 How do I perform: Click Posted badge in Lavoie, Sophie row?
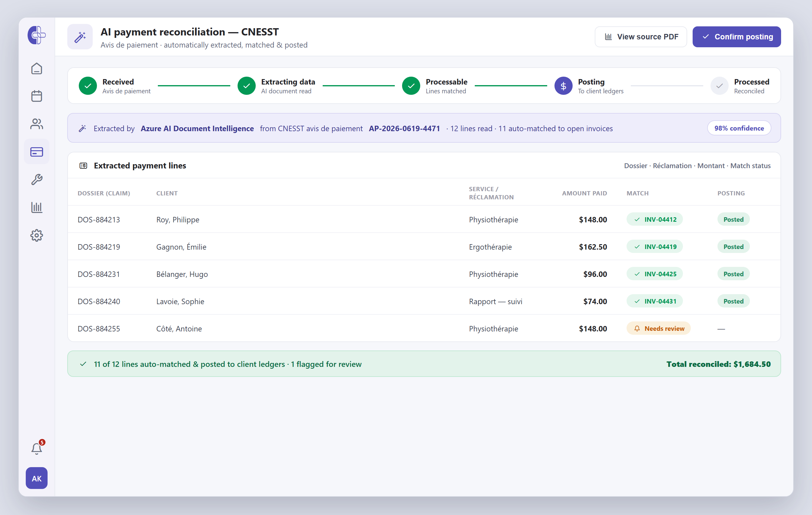point(734,301)
